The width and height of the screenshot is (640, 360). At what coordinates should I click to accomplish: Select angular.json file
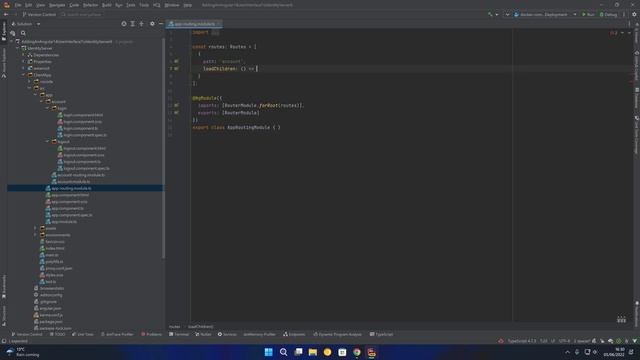coord(48,308)
